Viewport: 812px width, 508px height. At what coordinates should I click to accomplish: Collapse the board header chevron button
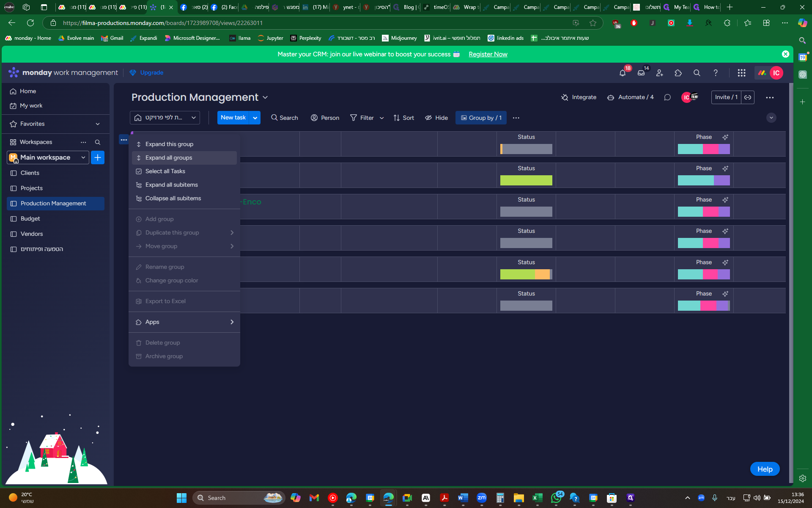click(x=771, y=118)
